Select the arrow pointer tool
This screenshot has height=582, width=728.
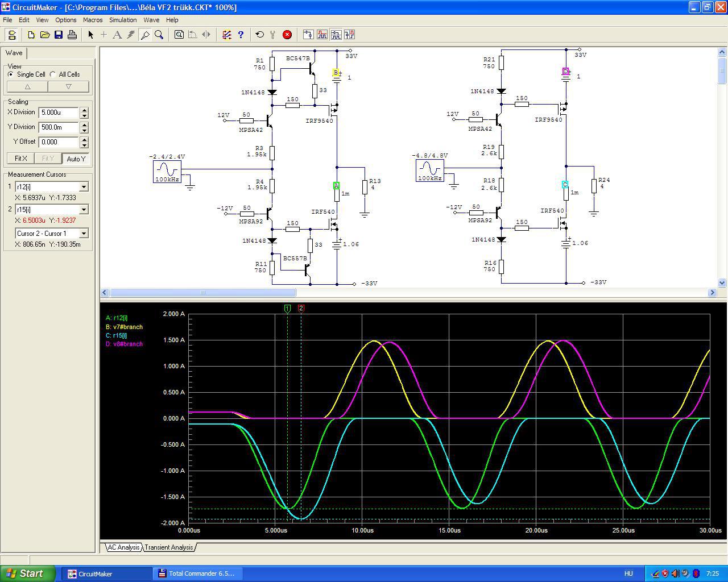coord(90,35)
